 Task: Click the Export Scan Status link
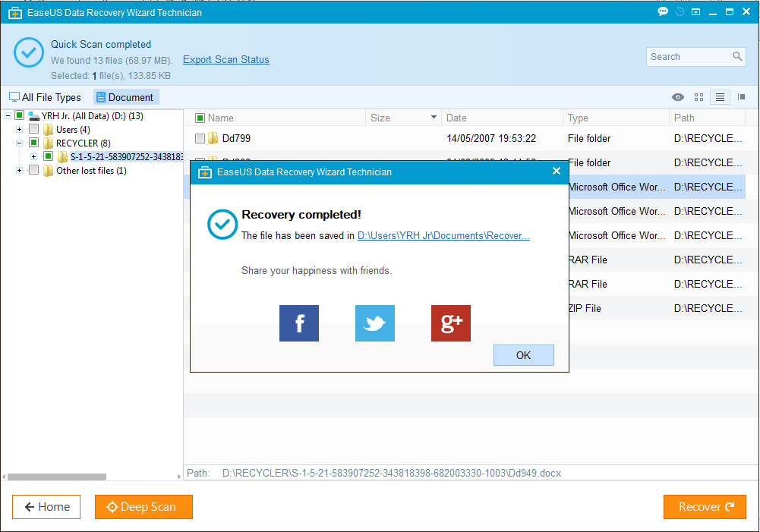point(225,60)
